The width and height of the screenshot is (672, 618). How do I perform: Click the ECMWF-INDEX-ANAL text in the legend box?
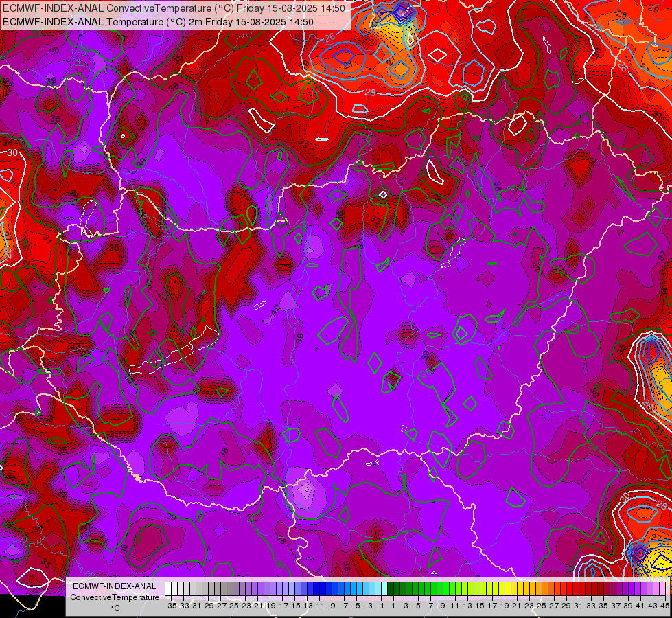115,586
